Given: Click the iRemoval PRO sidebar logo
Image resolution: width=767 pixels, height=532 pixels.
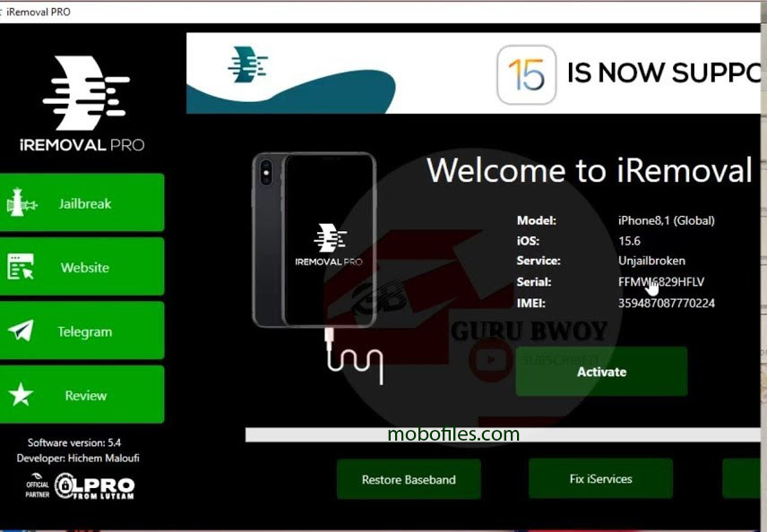Looking at the screenshot, I should (82, 103).
